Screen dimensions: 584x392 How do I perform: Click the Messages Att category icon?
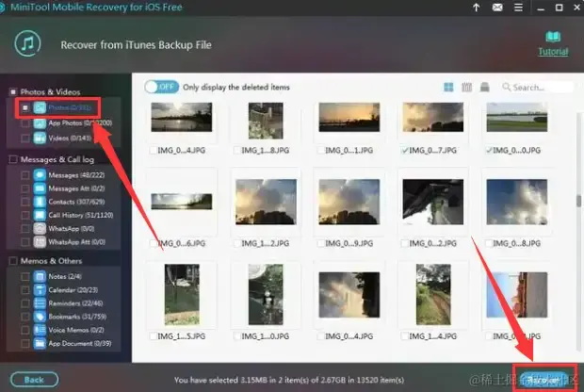[40, 188]
